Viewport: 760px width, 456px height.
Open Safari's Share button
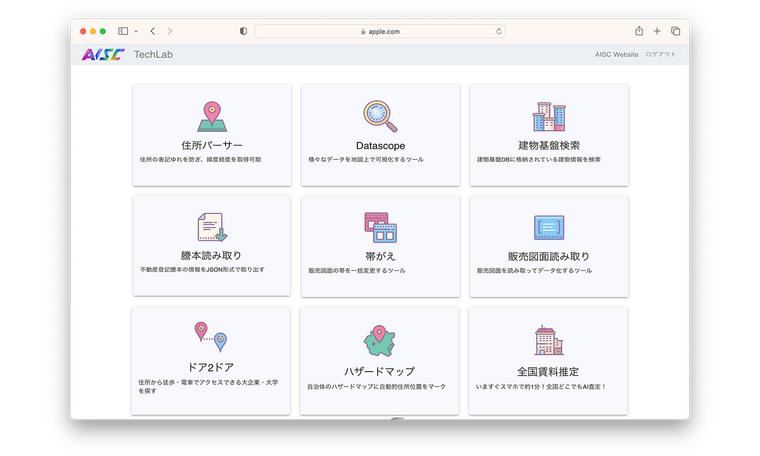point(639,32)
